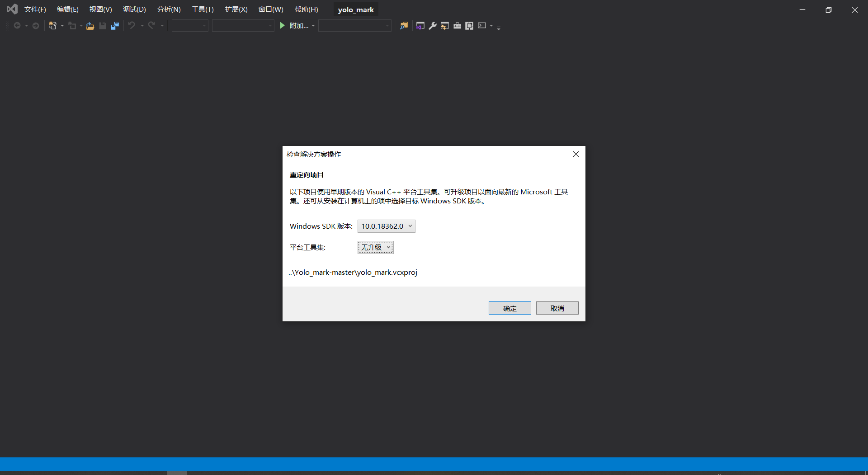Click the Save toolbar icon
The image size is (868, 475).
pos(102,26)
